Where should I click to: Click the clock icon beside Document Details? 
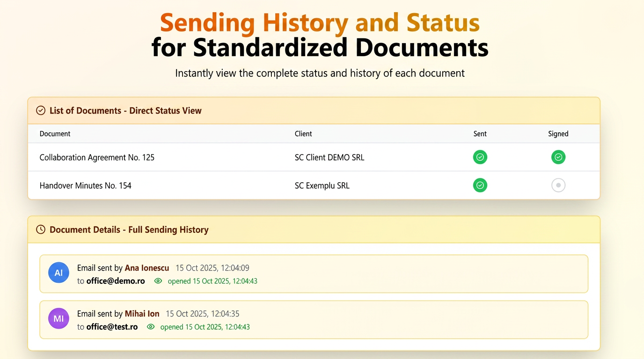[x=41, y=230]
